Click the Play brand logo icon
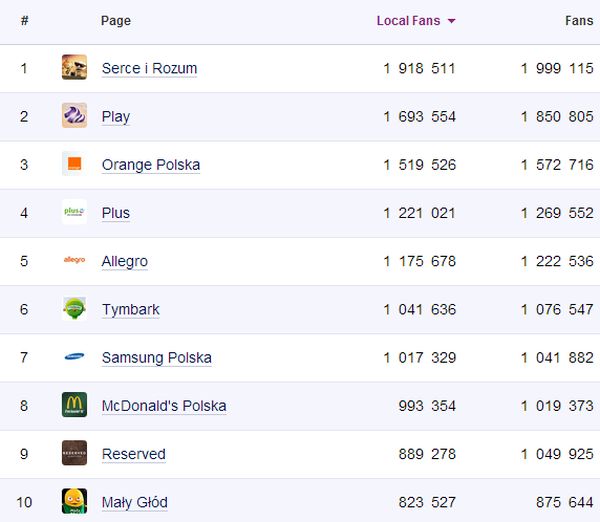 tap(74, 116)
